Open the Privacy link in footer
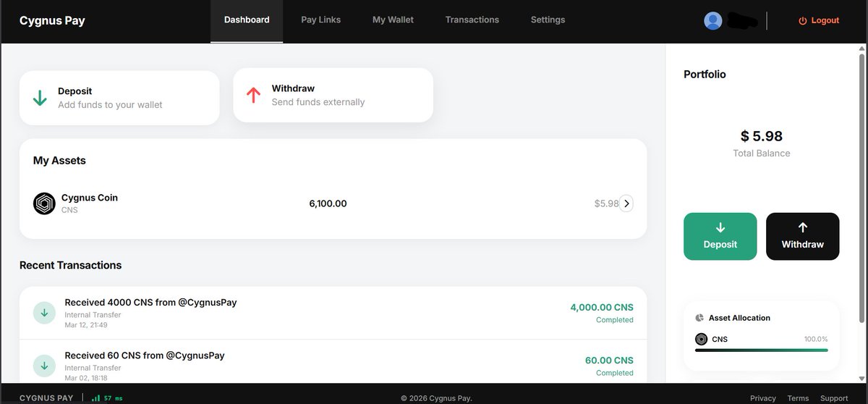Screen dimensions: 868x404 point(763,398)
